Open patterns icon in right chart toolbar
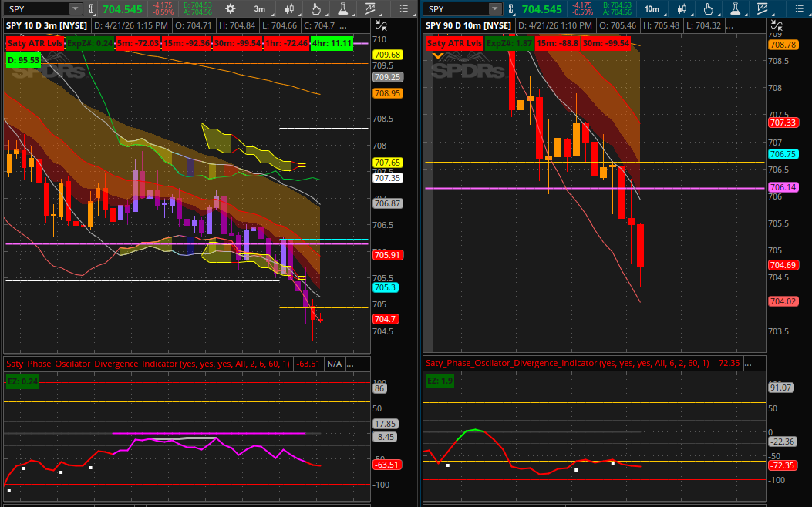The image size is (812, 507). (x=763, y=8)
